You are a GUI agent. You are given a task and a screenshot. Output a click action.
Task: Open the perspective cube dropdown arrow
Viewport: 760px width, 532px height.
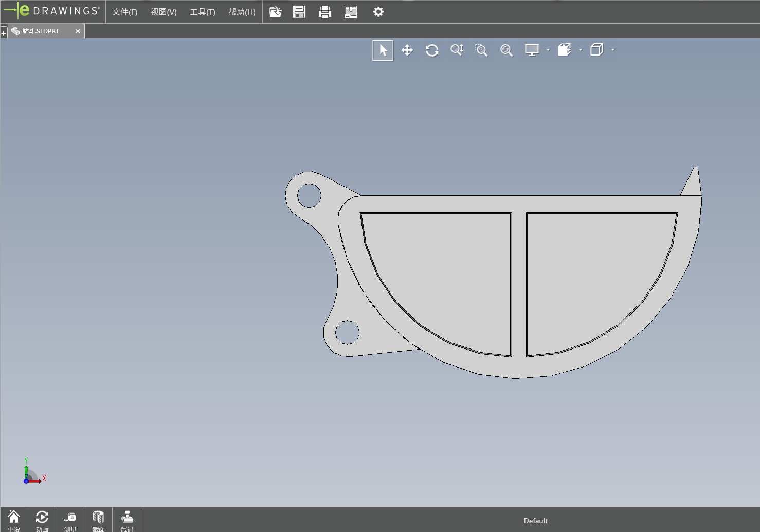pyautogui.click(x=613, y=50)
